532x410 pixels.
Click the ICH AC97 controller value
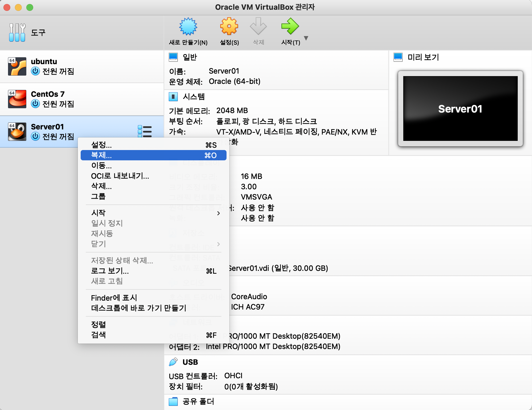tap(248, 307)
